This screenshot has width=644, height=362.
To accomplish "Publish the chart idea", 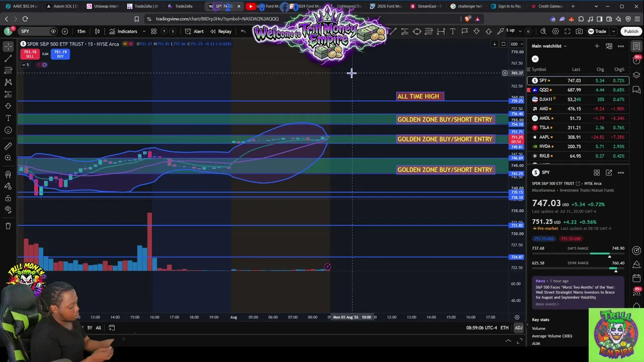I will click(x=631, y=31).
